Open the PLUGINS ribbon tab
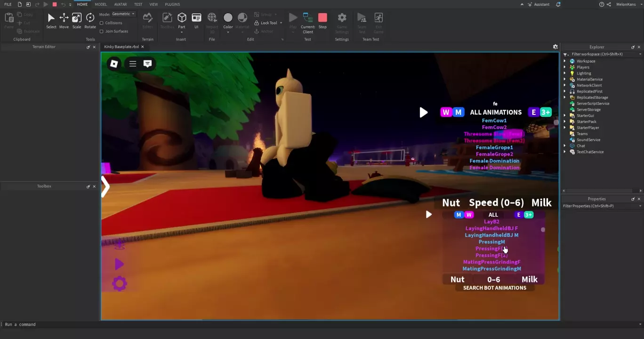This screenshot has width=644, height=339. [x=172, y=4]
